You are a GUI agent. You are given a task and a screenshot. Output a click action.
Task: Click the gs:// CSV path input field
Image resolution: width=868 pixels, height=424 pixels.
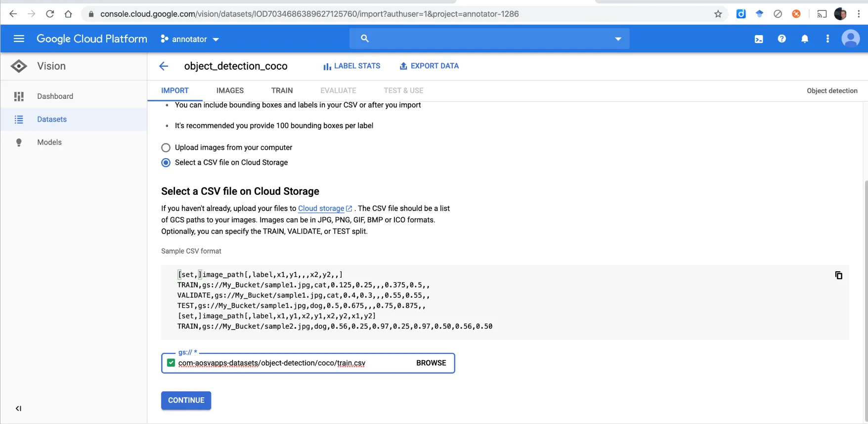pyautogui.click(x=292, y=363)
